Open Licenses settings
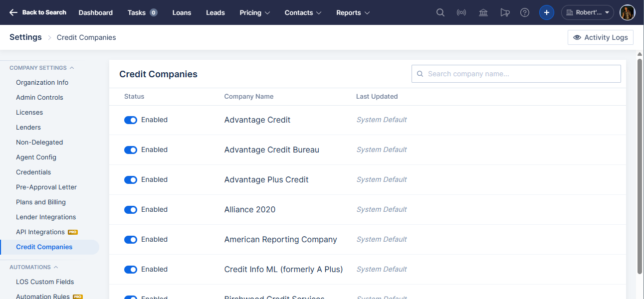The image size is (644, 299). click(x=29, y=113)
